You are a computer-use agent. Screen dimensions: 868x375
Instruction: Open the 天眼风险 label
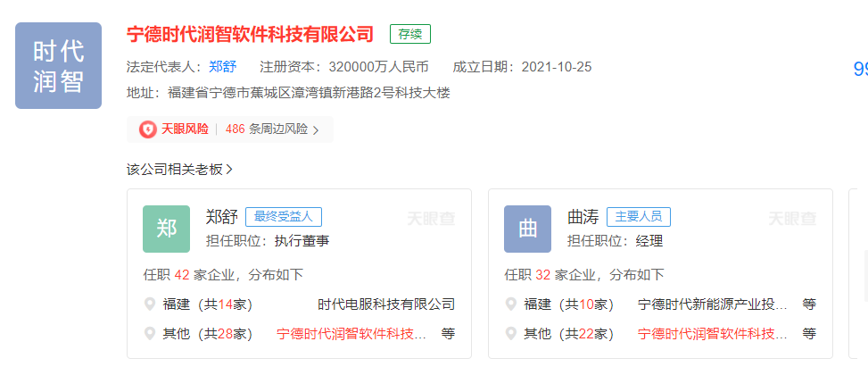point(185,129)
